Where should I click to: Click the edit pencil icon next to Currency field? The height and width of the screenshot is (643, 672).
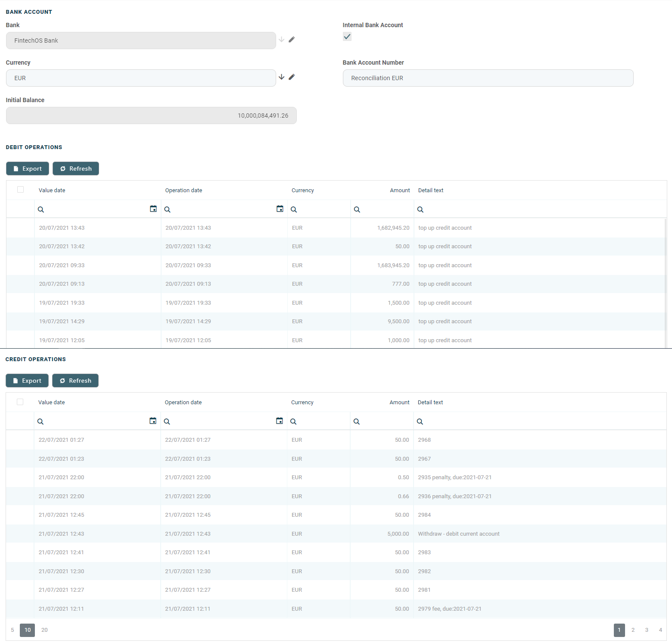point(292,77)
